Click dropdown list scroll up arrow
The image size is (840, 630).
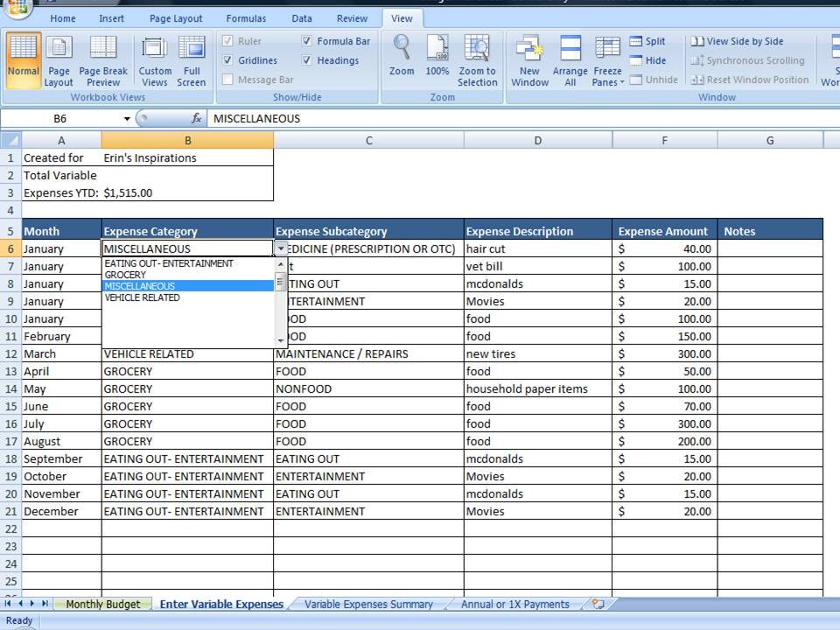(281, 264)
